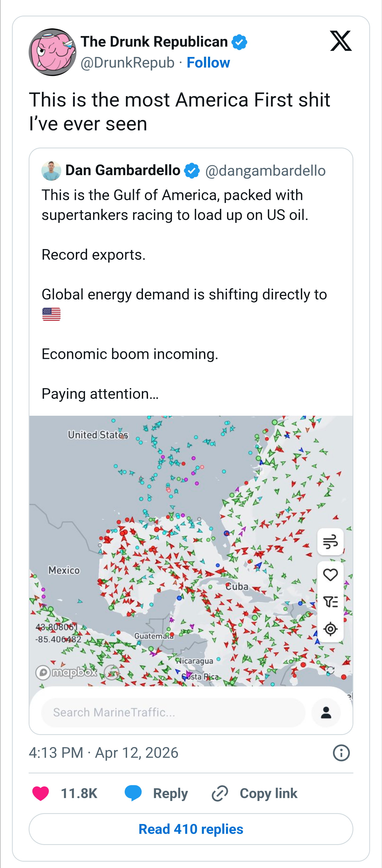Click the Search MarineTraffic input field
Image resolution: width=382 pixels, height=868 pixels.
[173, 712]
